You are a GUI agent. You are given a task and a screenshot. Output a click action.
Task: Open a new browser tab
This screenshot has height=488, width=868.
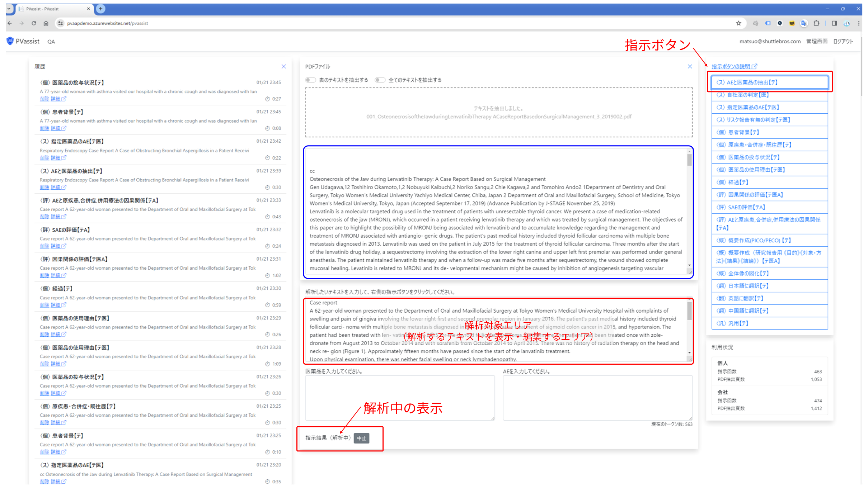click(x=101, y=9)
